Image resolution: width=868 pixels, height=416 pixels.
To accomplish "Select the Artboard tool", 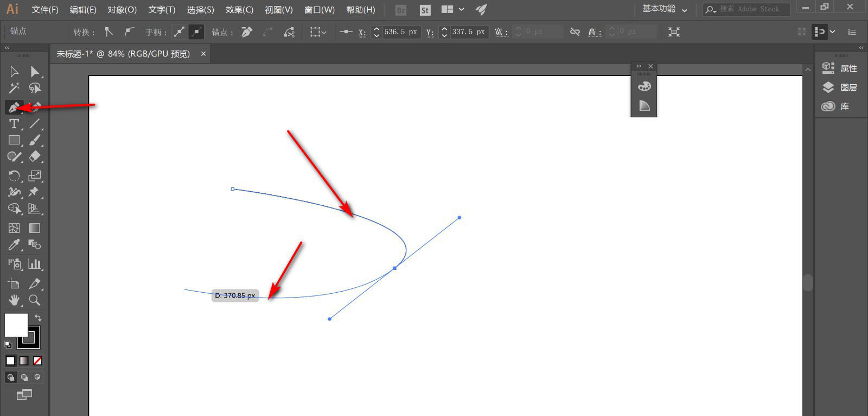I will click(14, 283).
